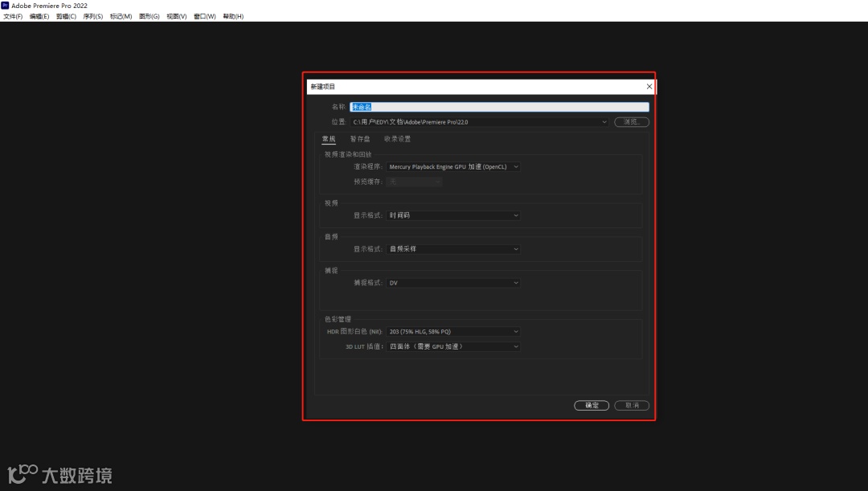868x491 pixels.
Task: Confirm with the 确定 button
Action: [x=592, y=405]
